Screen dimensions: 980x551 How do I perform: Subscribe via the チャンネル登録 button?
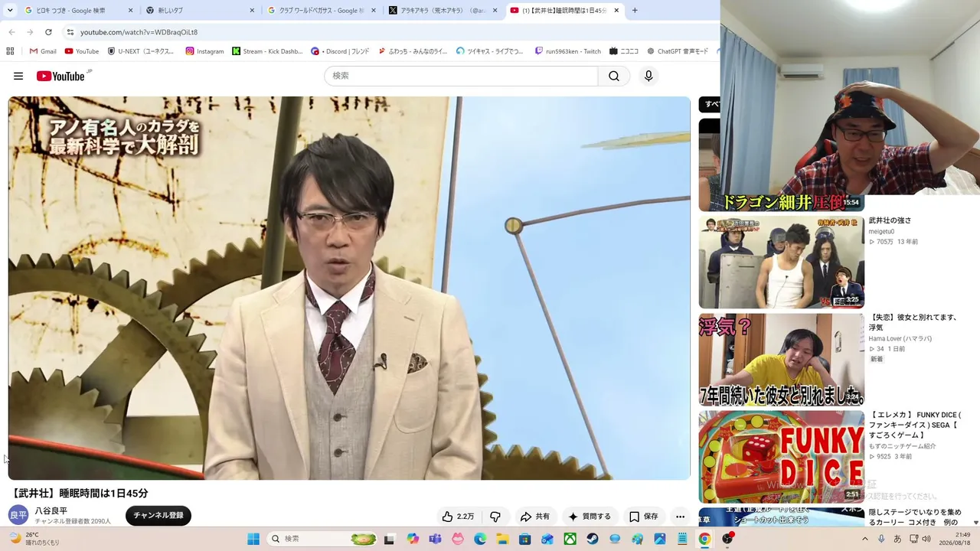pyautogui.click(x=158, y=516)
